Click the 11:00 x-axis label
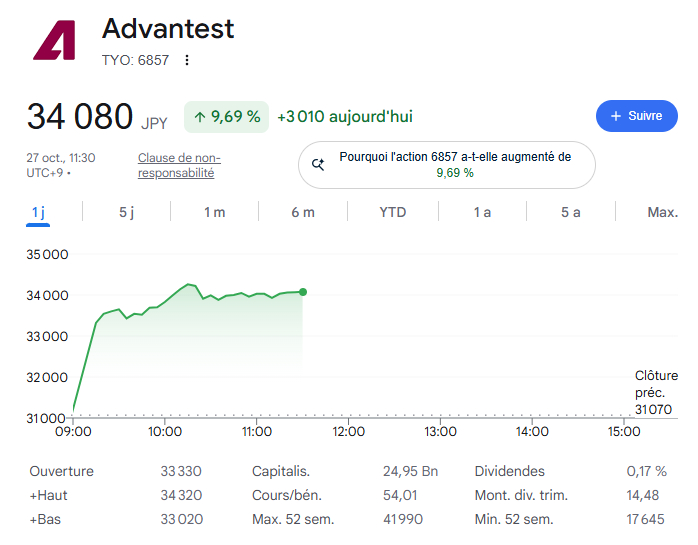698x545 pixels. pyautogui.click(x=256, y=431)
